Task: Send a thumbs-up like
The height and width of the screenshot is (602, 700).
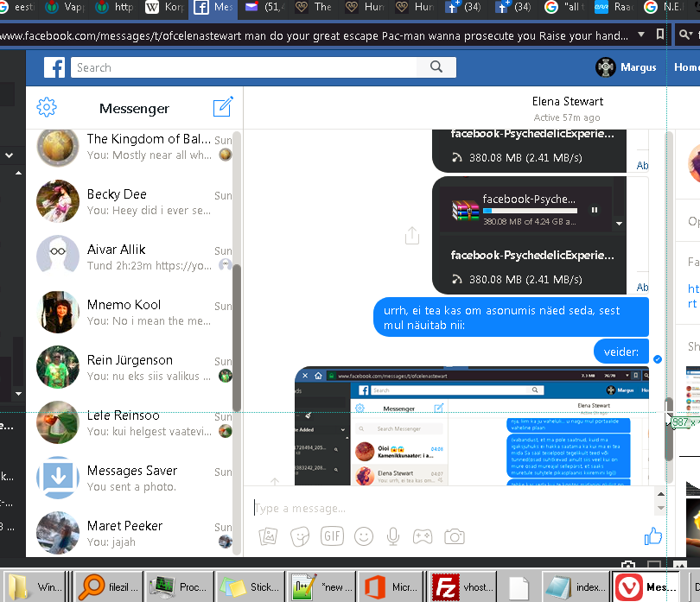Action: tap(653, 535)
